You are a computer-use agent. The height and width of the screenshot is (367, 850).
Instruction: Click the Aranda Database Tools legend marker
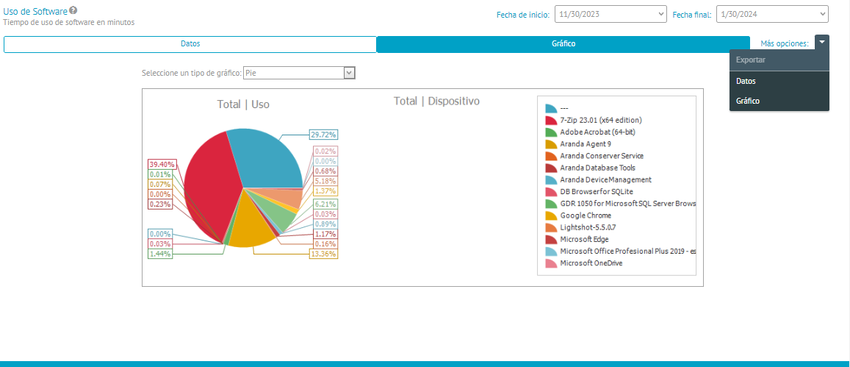[x=551, y=168]
